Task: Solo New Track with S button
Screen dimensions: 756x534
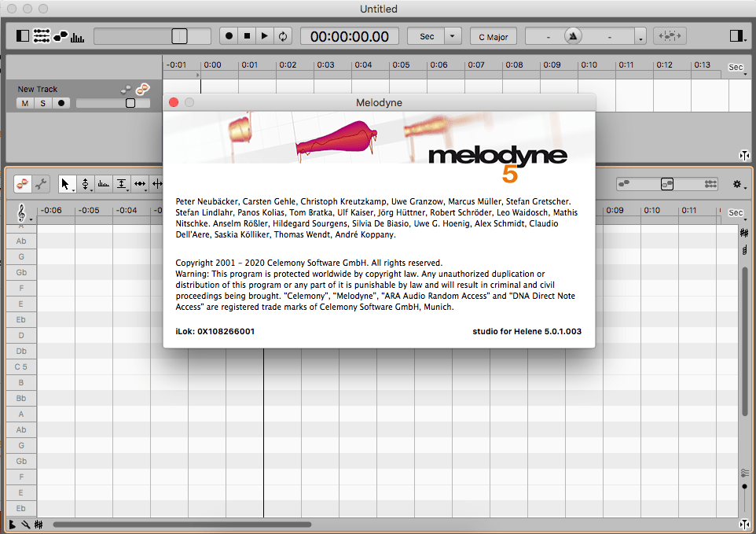Action: point(43,103)
